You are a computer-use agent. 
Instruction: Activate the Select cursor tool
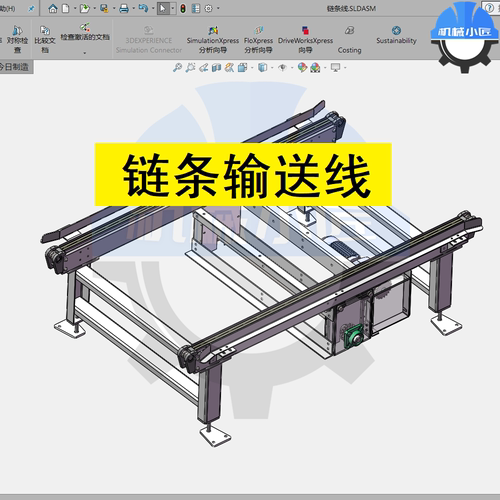click(x=163, y=8)
